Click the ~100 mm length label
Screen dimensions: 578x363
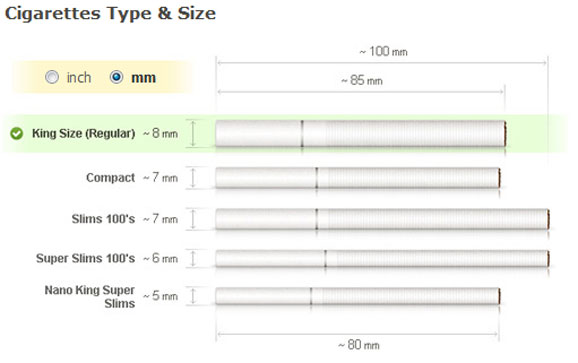(x=383, y=52)
